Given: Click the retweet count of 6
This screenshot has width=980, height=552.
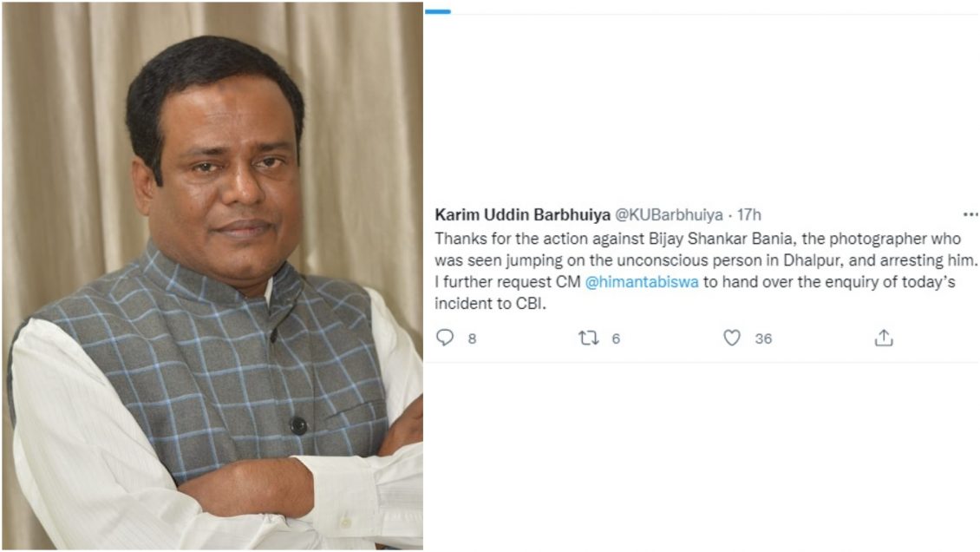Looking at the screenshot, I should (616, 338).
